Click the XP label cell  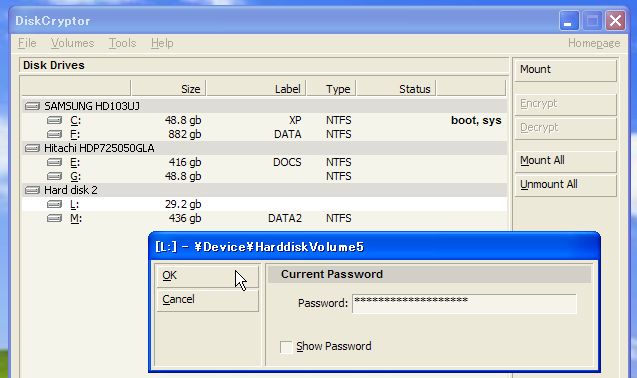tap(295, 120)
